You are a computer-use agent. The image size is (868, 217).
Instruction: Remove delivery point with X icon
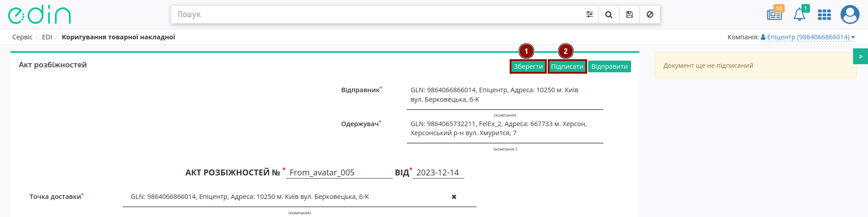pyautogui.click(x=454, y=197)
